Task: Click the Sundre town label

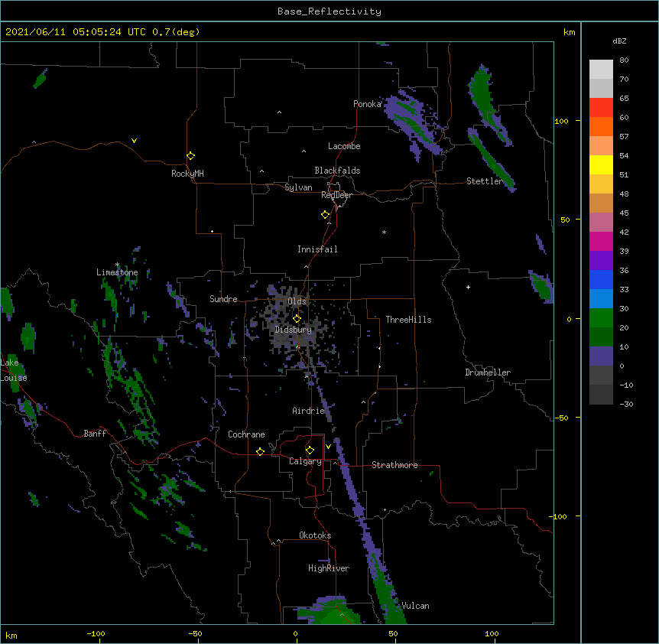Action: click(223, 299)
